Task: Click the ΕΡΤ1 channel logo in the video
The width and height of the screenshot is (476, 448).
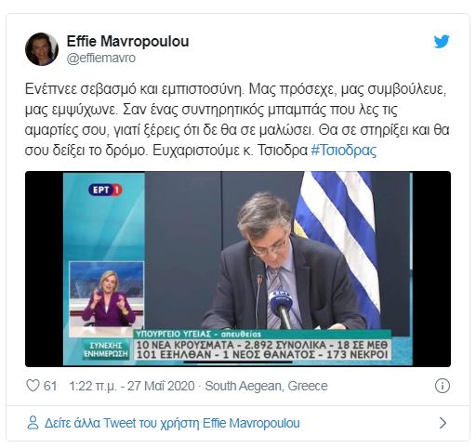Action: [105, 190]
